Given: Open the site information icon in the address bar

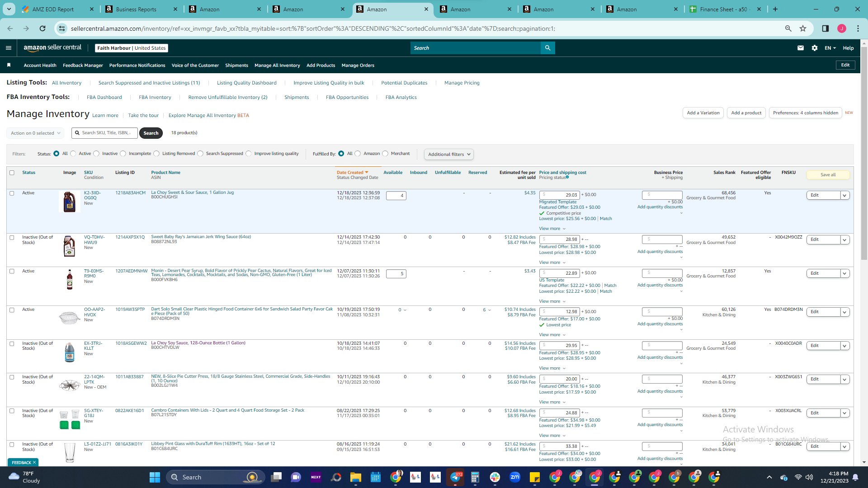Looking at the screenshot, I should [62, 28].
